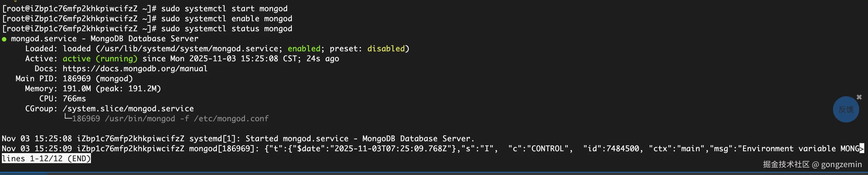Click the yellow 'disabled' preset text
The width and height of the screenshot is (868, 175).
click(386, 48)
